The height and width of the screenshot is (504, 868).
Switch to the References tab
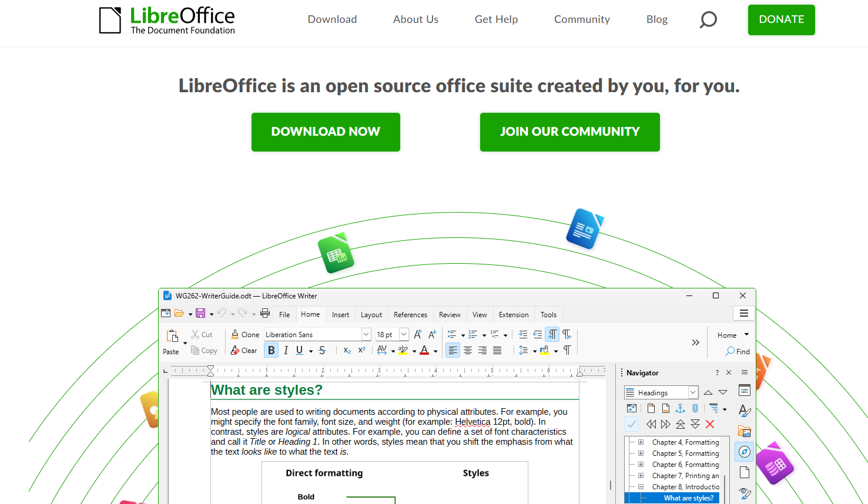[410, 314]
